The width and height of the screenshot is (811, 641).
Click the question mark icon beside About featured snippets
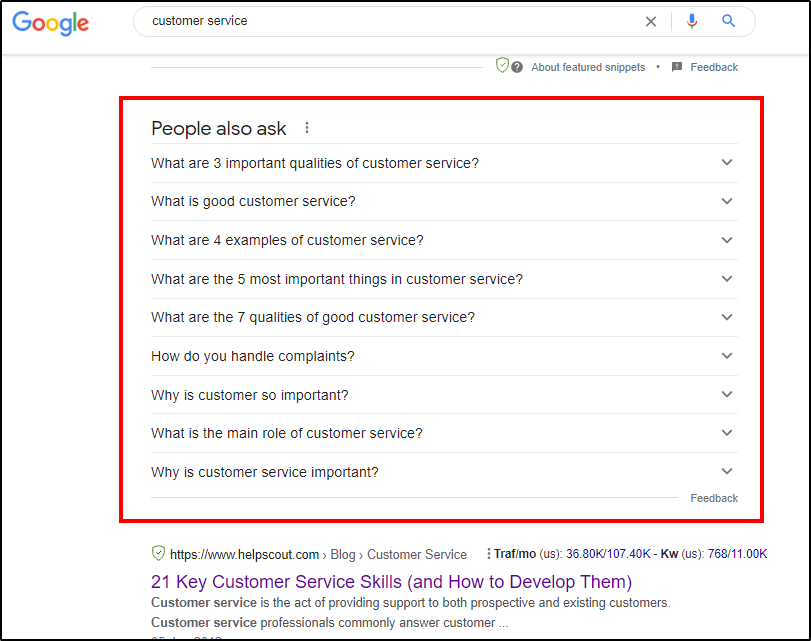(517, 67)
